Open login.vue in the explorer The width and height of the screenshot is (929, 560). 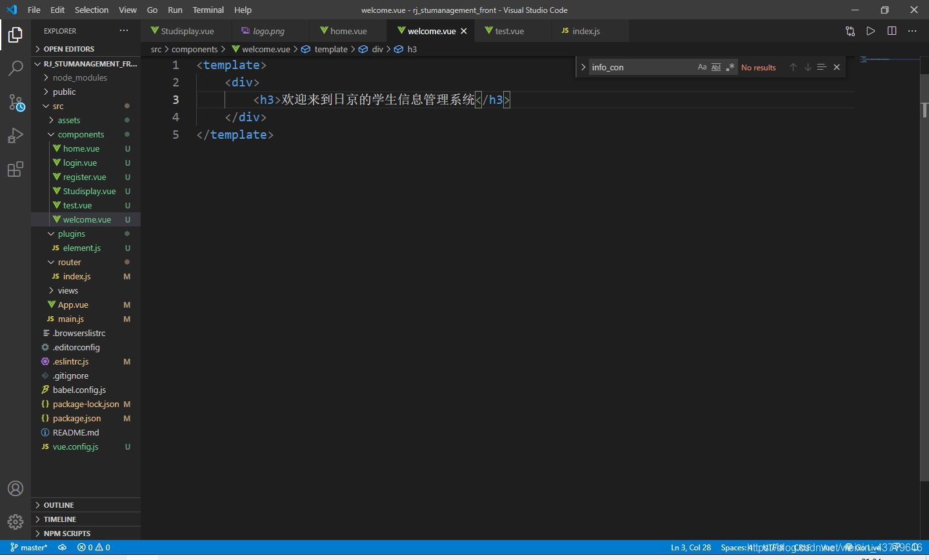pyautogui.click(x=86, y=163)
